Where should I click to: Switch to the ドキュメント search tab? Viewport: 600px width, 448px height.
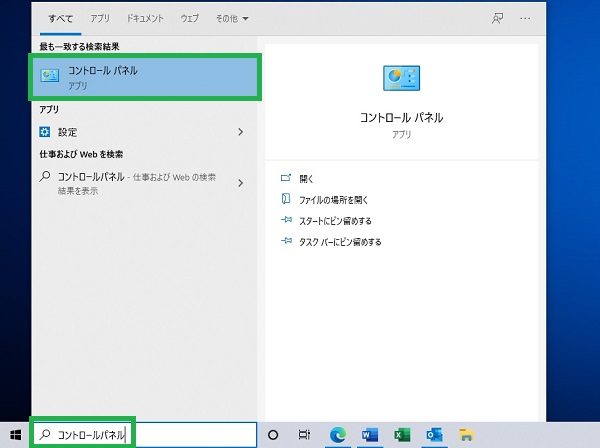(x=145, y=18)
